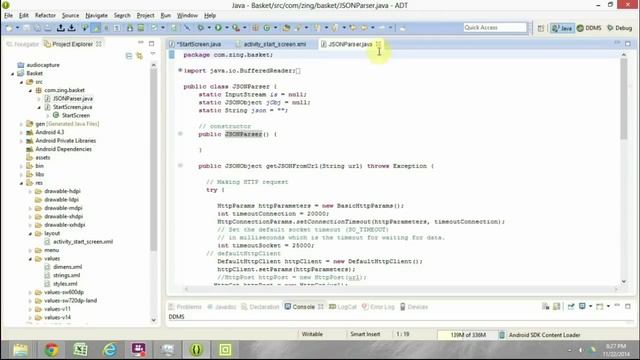The width and height of the screenshot is (640, 360).
Task: Click Display Selected Console icon
Action: point(582,307)
